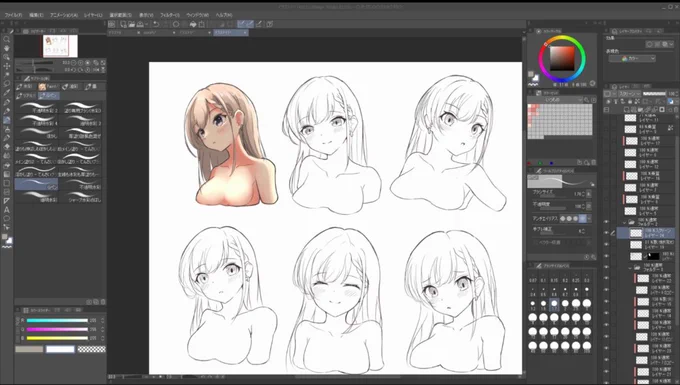
Task: Click the brush size stepper arrows
Action: tap(583, 194)
